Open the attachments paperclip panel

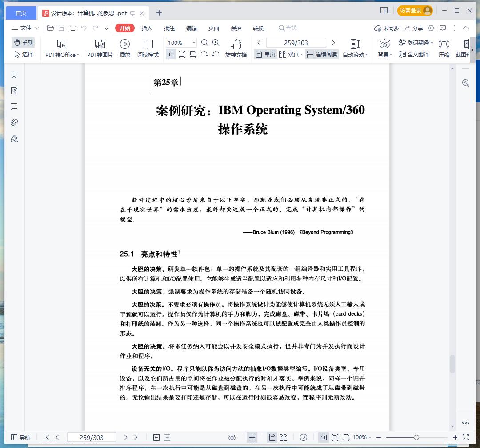14,123
